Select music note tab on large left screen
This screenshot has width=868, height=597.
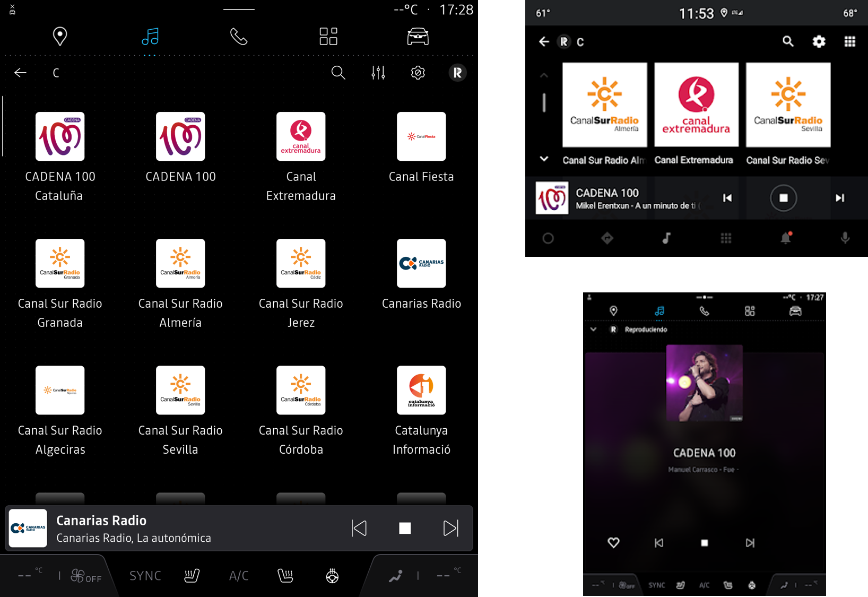point(150,36)
